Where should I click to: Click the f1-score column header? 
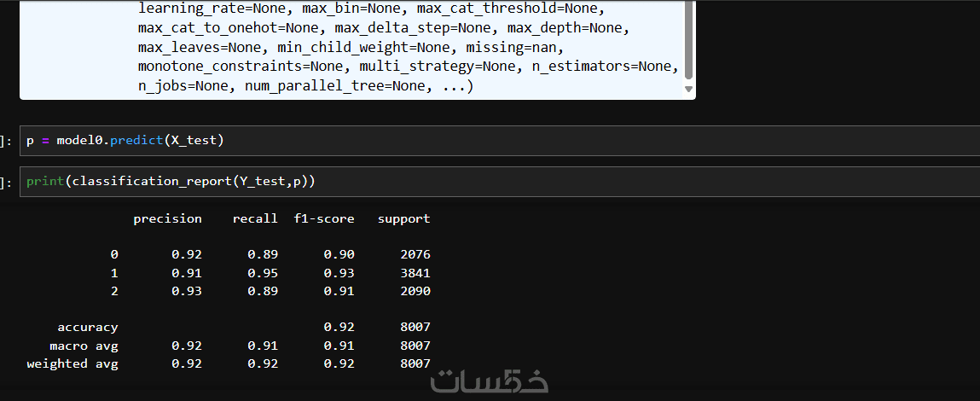point(323,218)
